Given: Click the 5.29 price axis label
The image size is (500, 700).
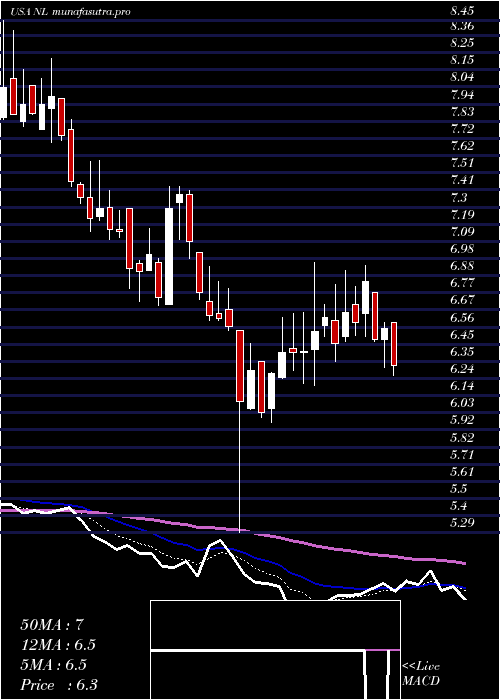Looking at the screenshot, I should 462,522.
